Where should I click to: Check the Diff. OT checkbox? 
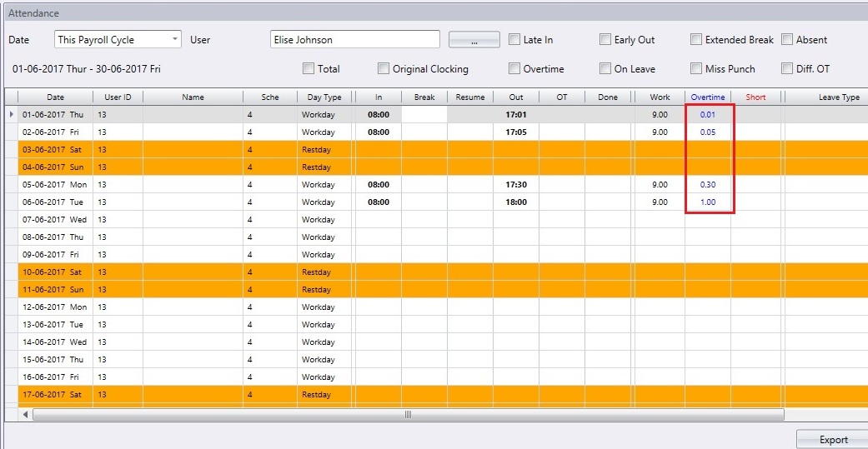tap(787, 68)
